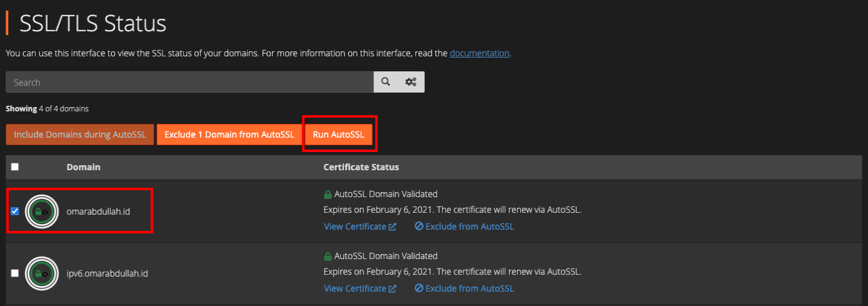
Task: Click Include Domains during AutoSSL button
Action: (80, 135)
